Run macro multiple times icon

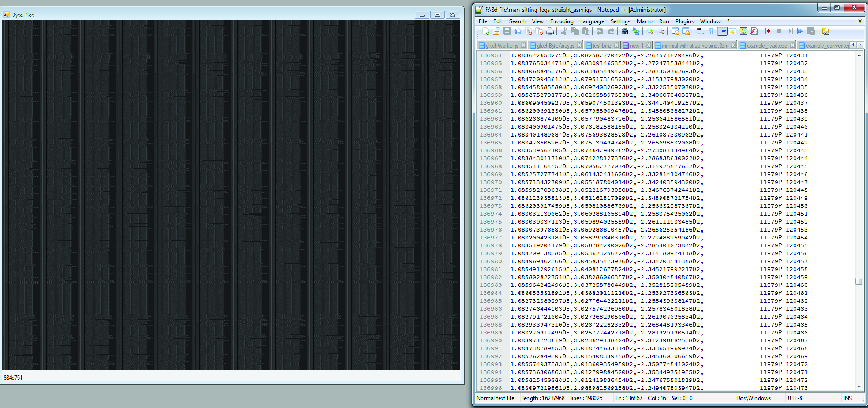800,31
